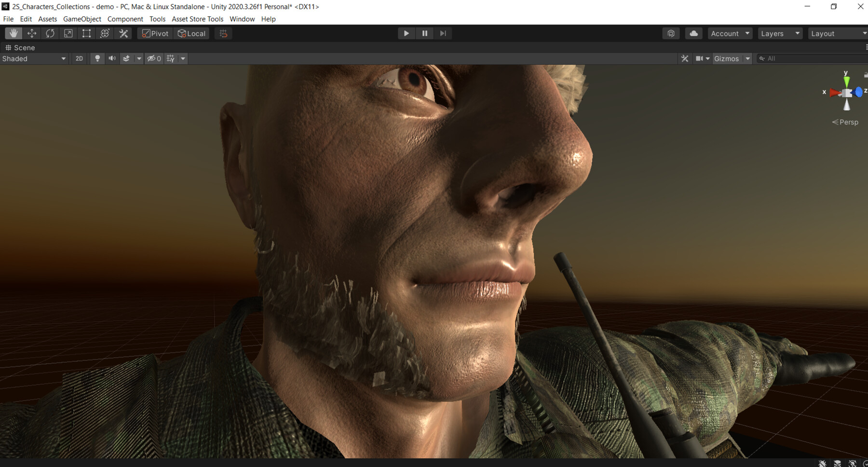Click the Step frame button
The width and height of the screenshot is (868, 467).
[443, 33]
